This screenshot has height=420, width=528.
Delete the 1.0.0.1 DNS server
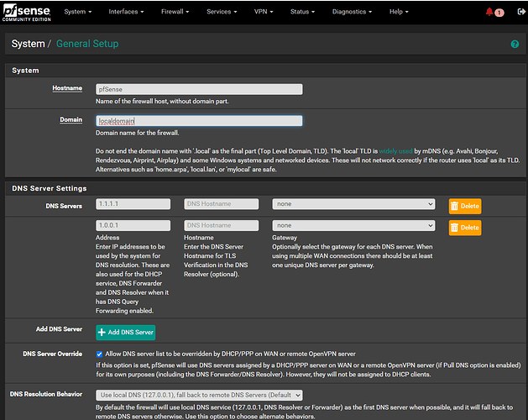pos(465,228)
